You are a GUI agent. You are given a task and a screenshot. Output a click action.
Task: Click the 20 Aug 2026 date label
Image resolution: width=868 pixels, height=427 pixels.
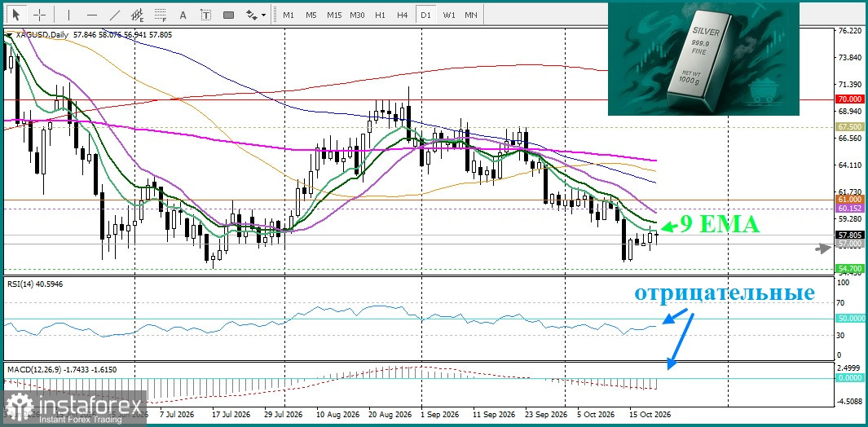point(390,414)
